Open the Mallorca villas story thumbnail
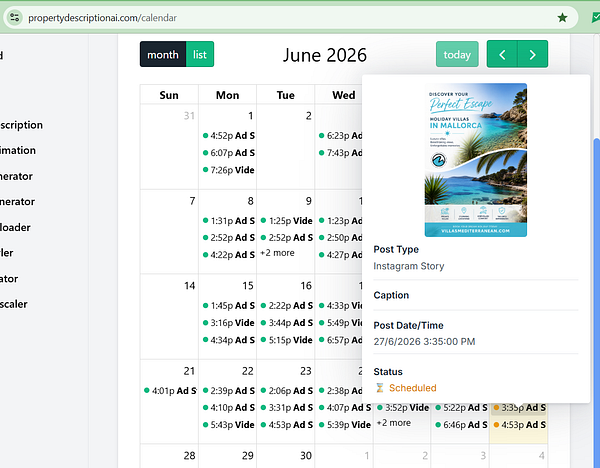The height and width of the screenshot is (468, 600). pyautogui.click(x=476, y=160)
